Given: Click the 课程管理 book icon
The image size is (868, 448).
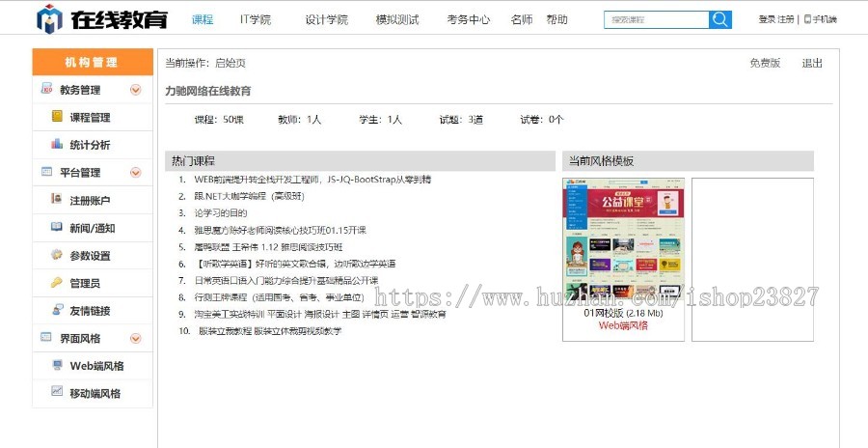Looking at the screenshot, I should point(57,118).
